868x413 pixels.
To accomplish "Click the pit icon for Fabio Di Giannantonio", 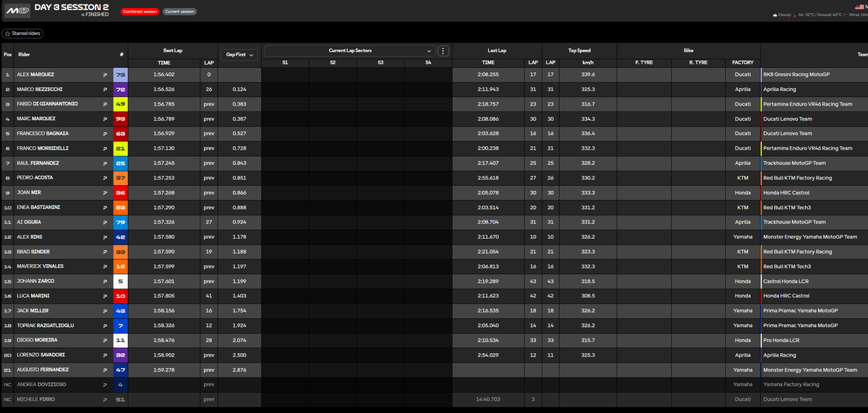I will (x=105, y=104).
